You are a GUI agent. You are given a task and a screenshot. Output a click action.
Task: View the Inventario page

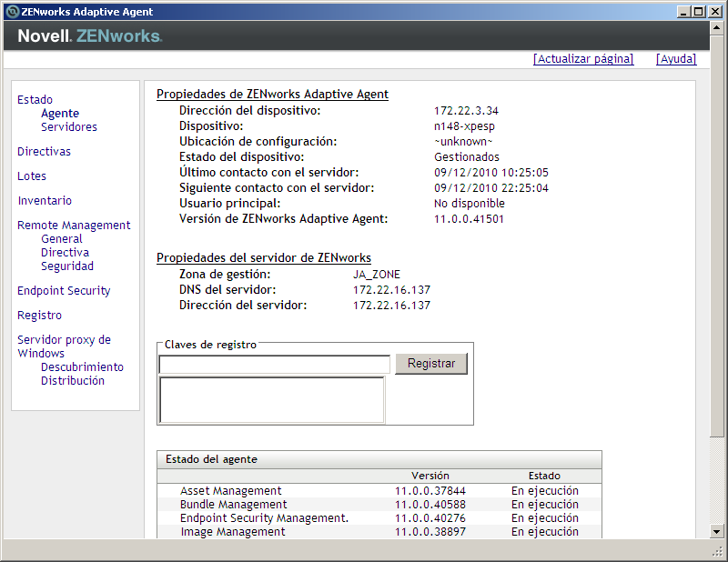(x=45, y=201)
